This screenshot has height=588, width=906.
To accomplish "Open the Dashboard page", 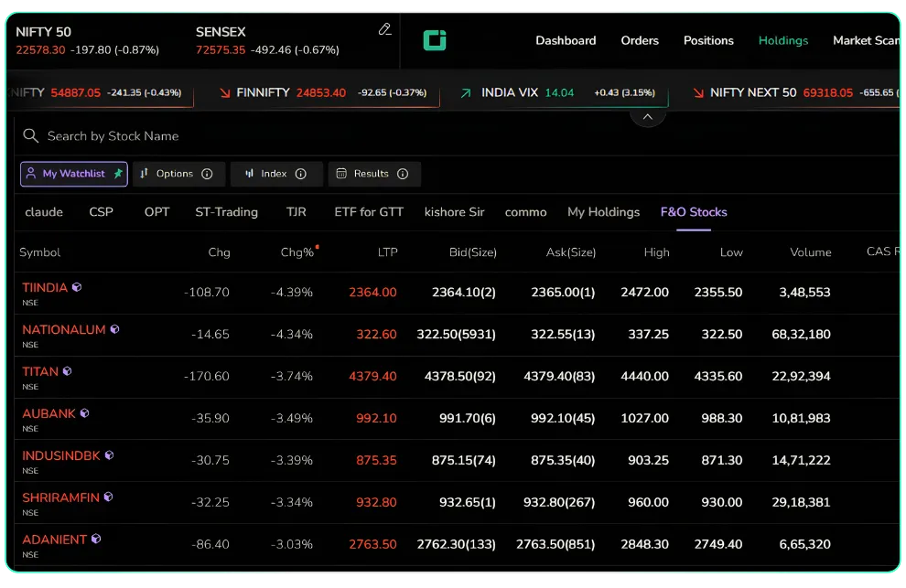I will tap(566, 40).
